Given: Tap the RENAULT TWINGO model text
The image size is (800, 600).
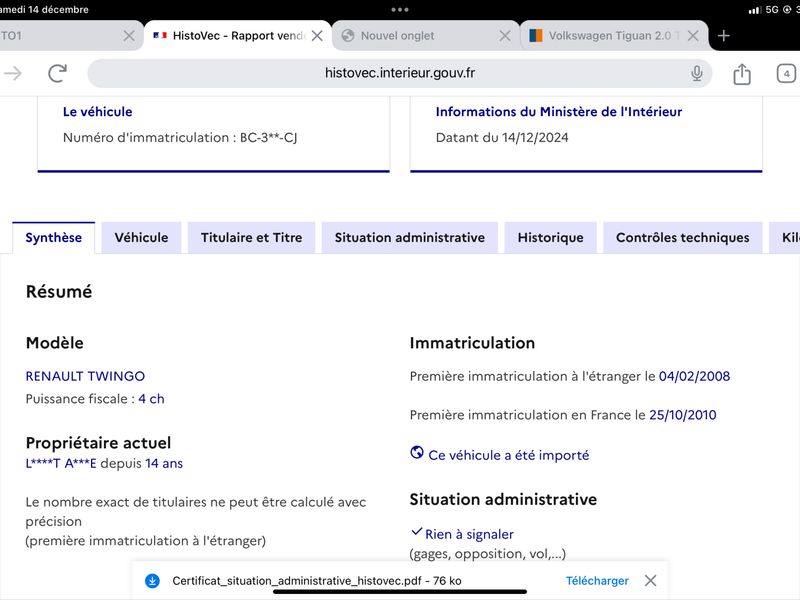Looking at the screenshot, I should click(85, 376).
